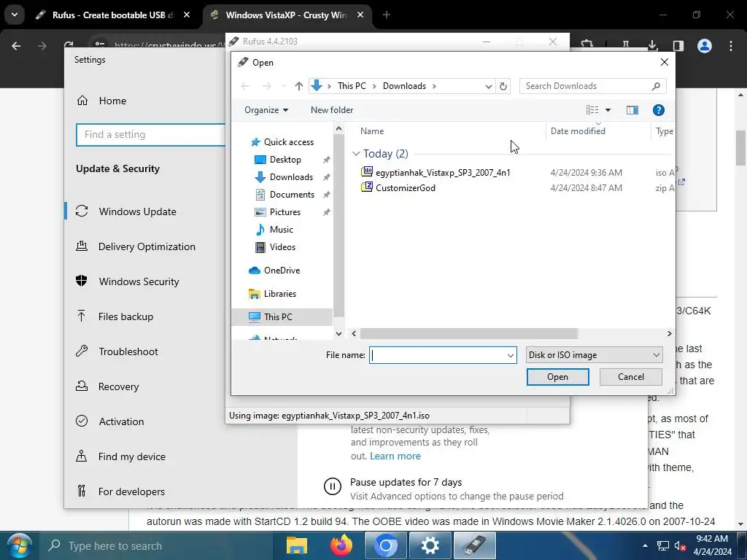Open Windows Update in Settings
This screenshot has height=560, width=747.
tap(137, 212)
